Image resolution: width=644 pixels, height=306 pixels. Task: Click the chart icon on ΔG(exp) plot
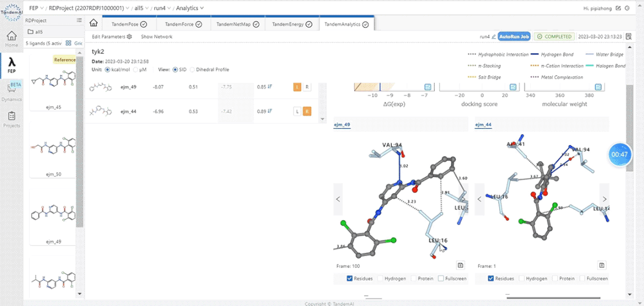click(x=428, y=87)
